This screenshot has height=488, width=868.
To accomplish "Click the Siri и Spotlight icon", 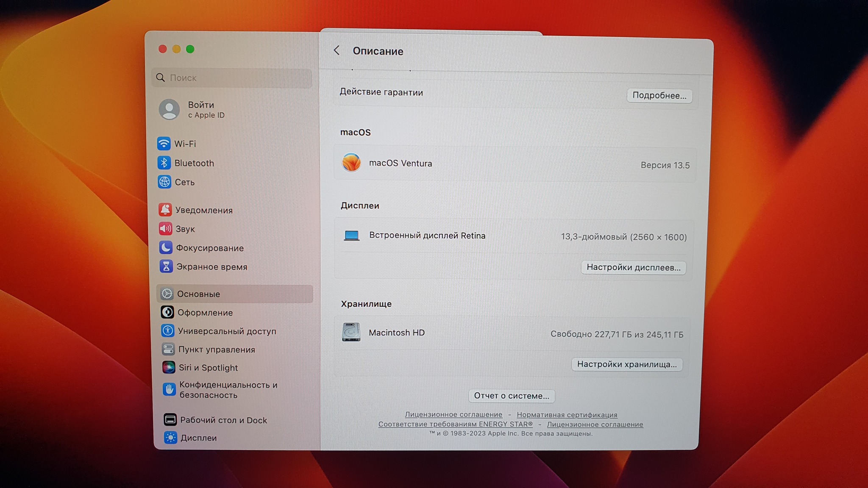I will 169,367.
